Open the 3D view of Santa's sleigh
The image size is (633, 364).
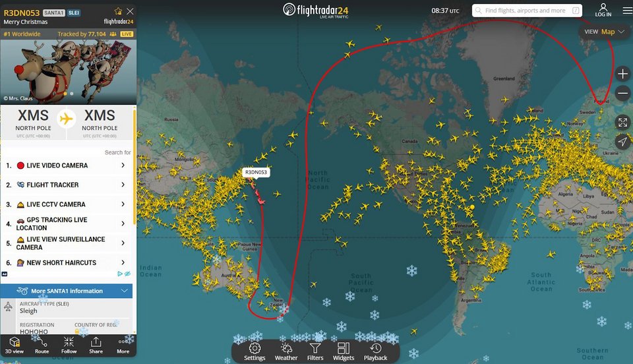point(15,345)
